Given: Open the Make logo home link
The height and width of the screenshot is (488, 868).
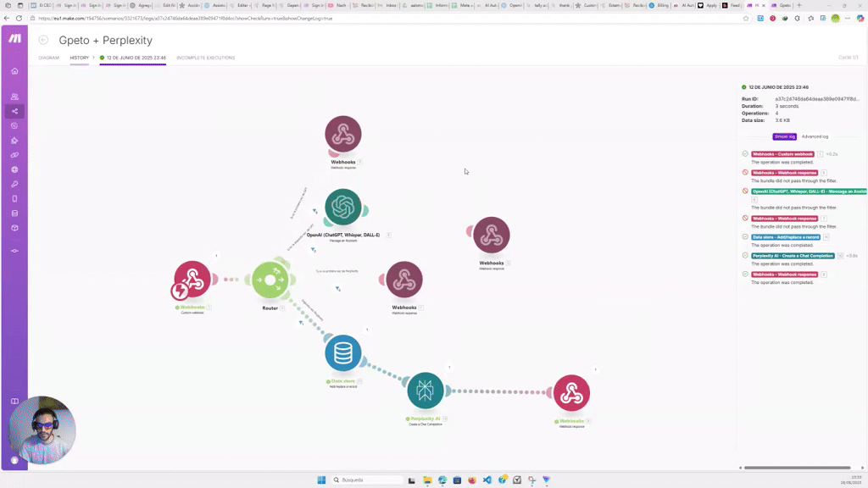Looking at the screenshot, I should coord(14,38).
